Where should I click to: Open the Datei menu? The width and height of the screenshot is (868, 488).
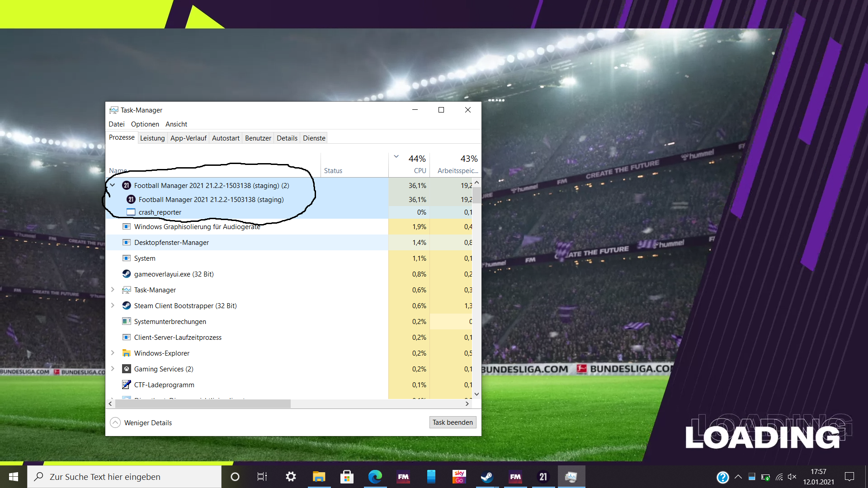[116, 124]
